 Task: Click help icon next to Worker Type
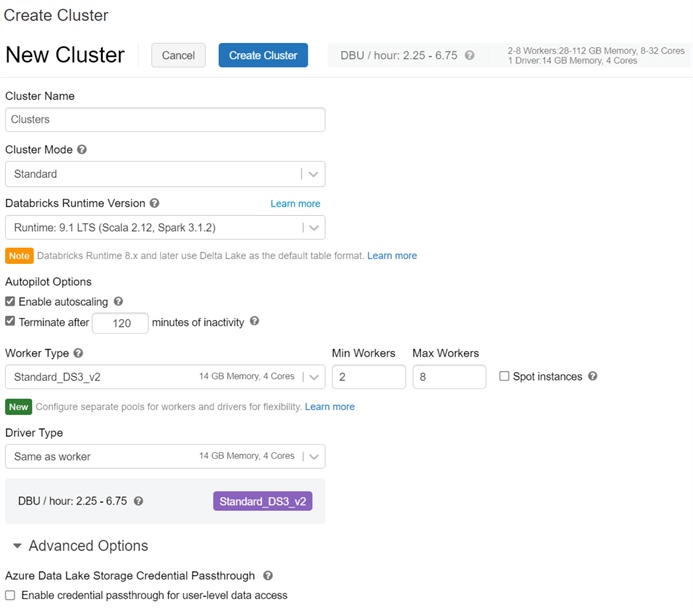(x=78, y=353)
